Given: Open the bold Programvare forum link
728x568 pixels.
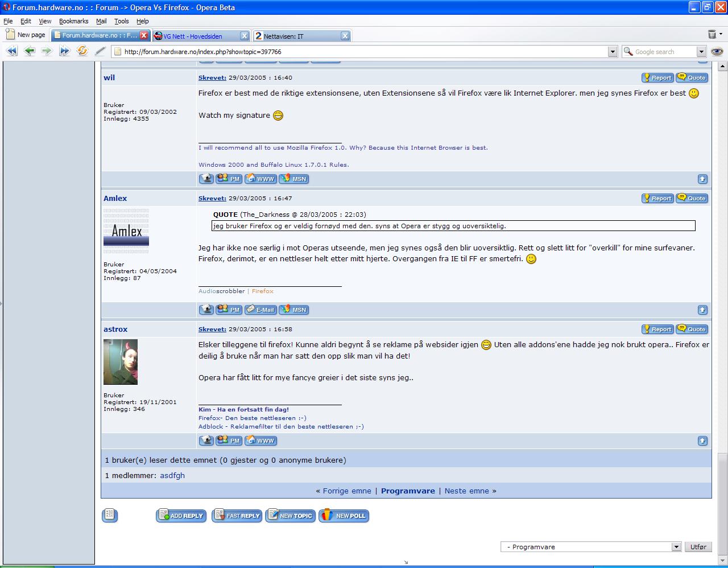Looking at the screenshot, I should click(408, 491).
